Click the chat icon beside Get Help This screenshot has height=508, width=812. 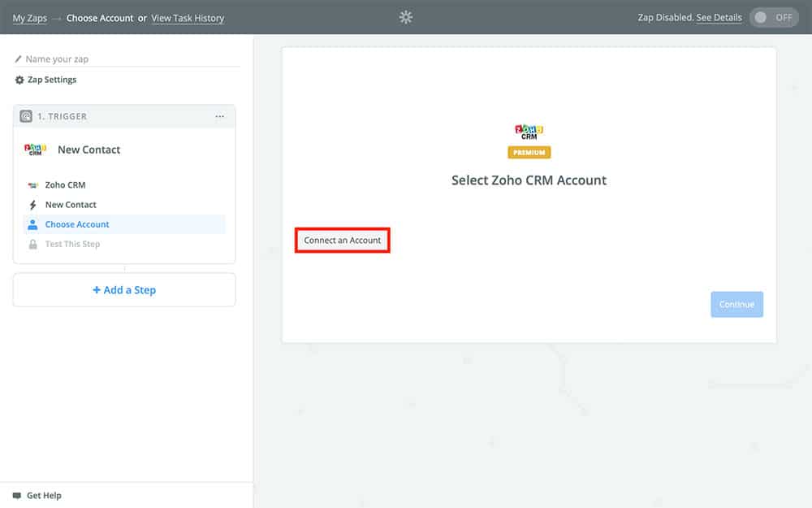(x=17, y=496)
